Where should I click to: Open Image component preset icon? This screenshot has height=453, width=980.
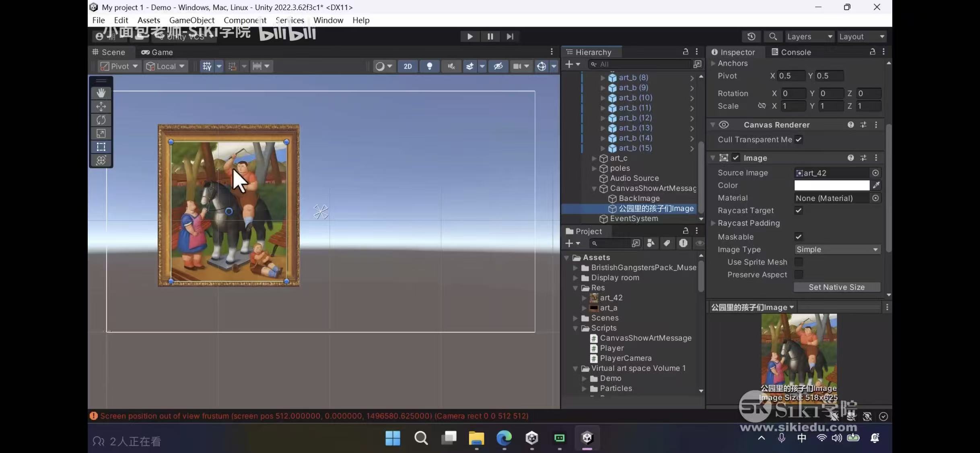click(x=863, y=158)
